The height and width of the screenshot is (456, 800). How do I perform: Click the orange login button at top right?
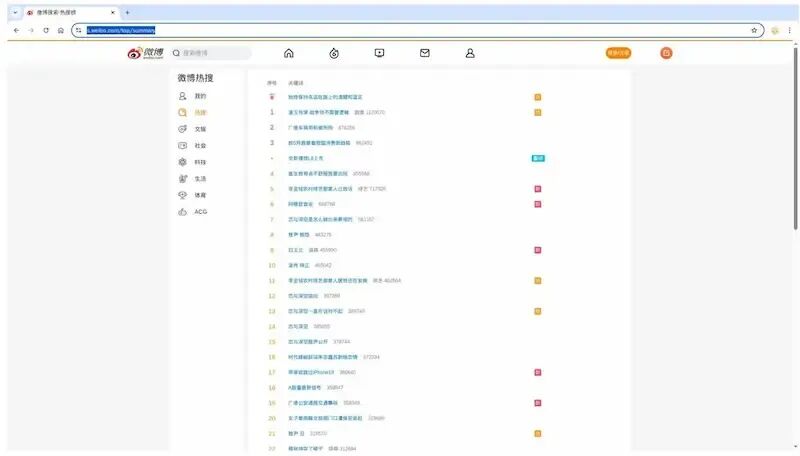tap(618, 53)
